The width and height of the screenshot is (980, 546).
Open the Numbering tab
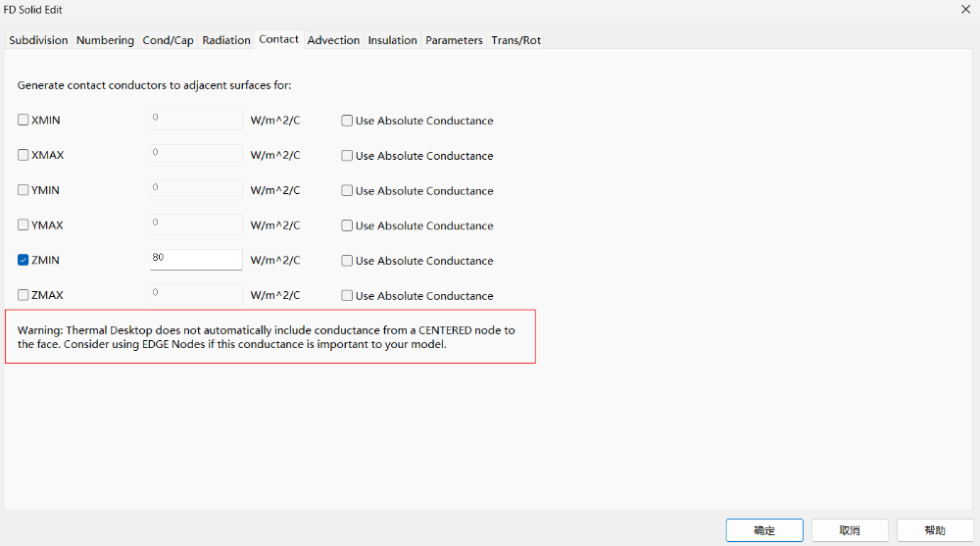[x=105, y=40]
